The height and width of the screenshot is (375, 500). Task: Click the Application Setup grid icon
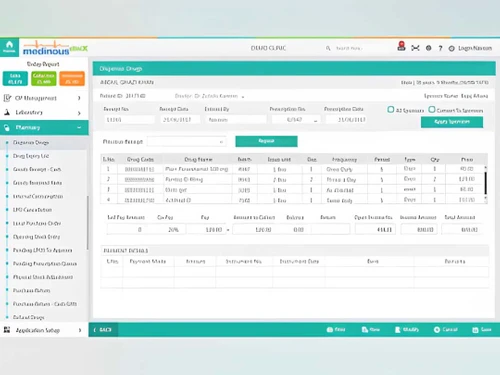7,330
